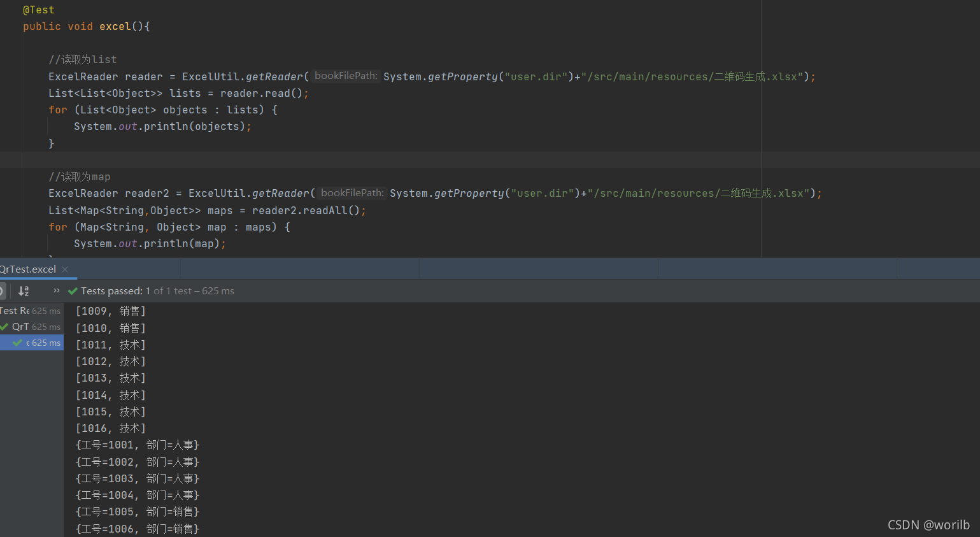Select the Test Results root node

point(31,311)
